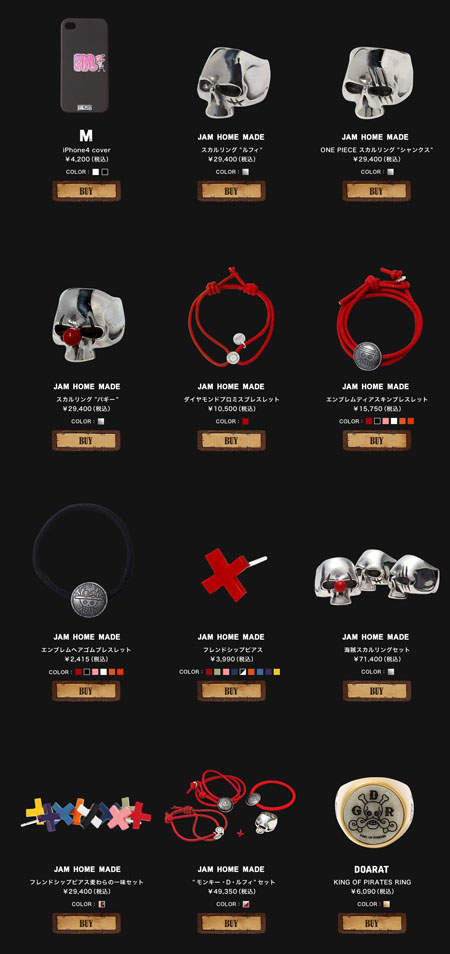View the colorful cross earrings set image
450x954 pixels.
[88, 813]
